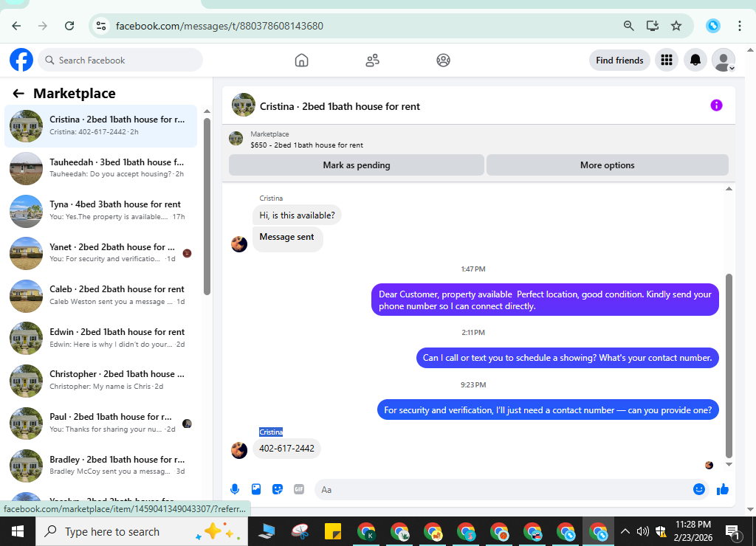Open the Facebook menu grid icon
The width and height of the screenshot is (756, 546).
click(667, 60)
